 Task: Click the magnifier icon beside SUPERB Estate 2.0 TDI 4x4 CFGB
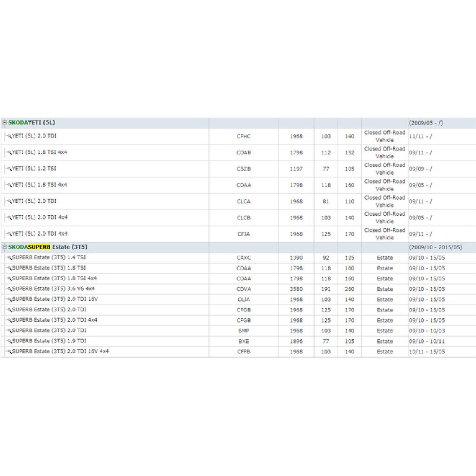click(9, 321)
